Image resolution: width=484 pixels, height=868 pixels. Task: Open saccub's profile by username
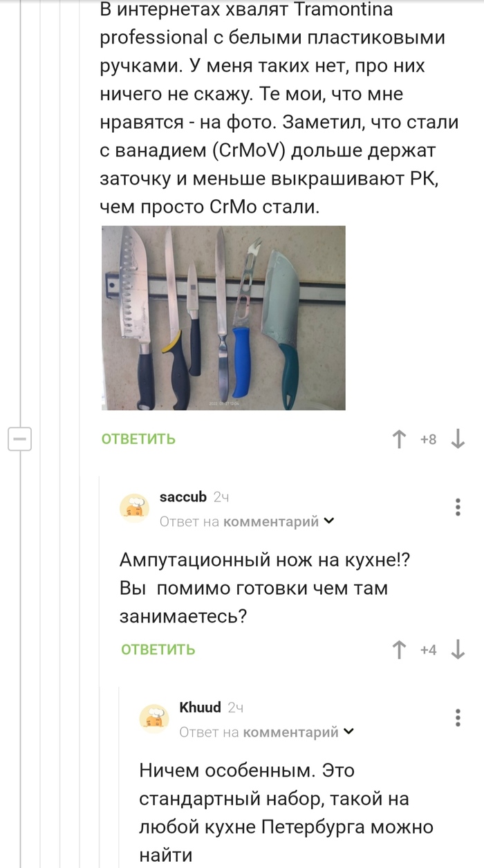[x=183, y=497]
